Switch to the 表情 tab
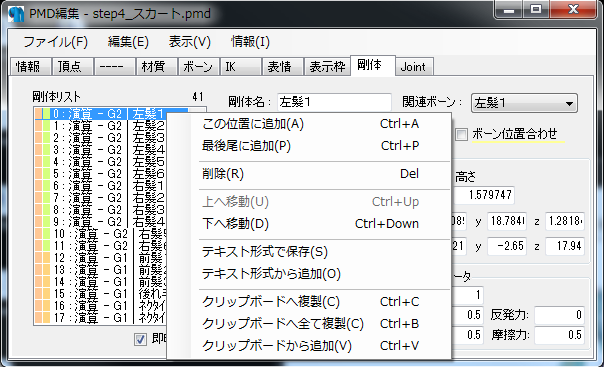The width and height of the screenshot is (604, 367). click(x=282, y=67)
